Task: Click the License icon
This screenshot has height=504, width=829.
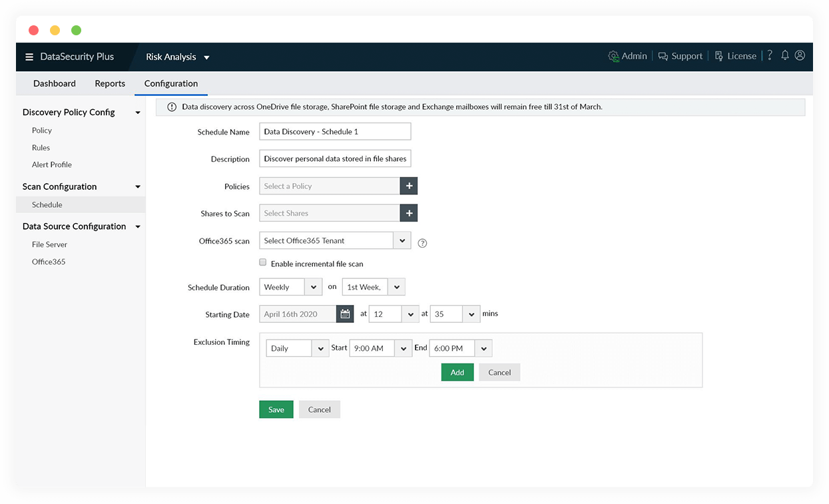Action: coord(719,57)
